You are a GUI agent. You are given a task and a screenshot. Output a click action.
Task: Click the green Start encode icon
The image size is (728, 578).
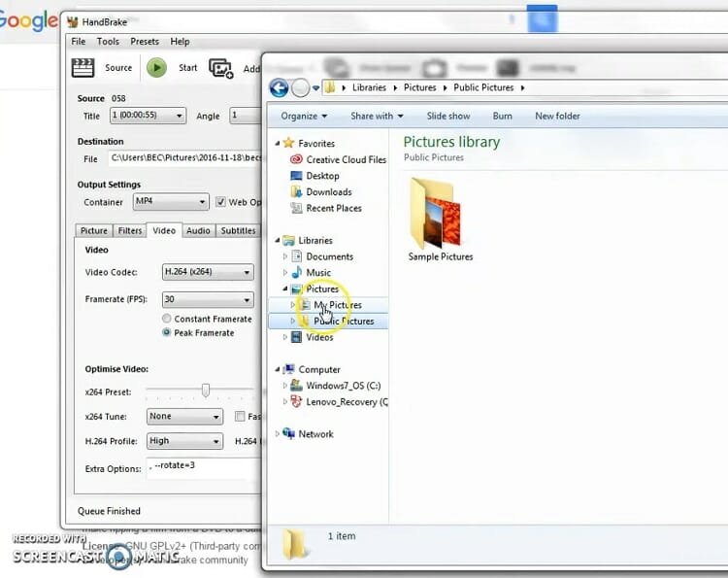(x=156, y=67)
